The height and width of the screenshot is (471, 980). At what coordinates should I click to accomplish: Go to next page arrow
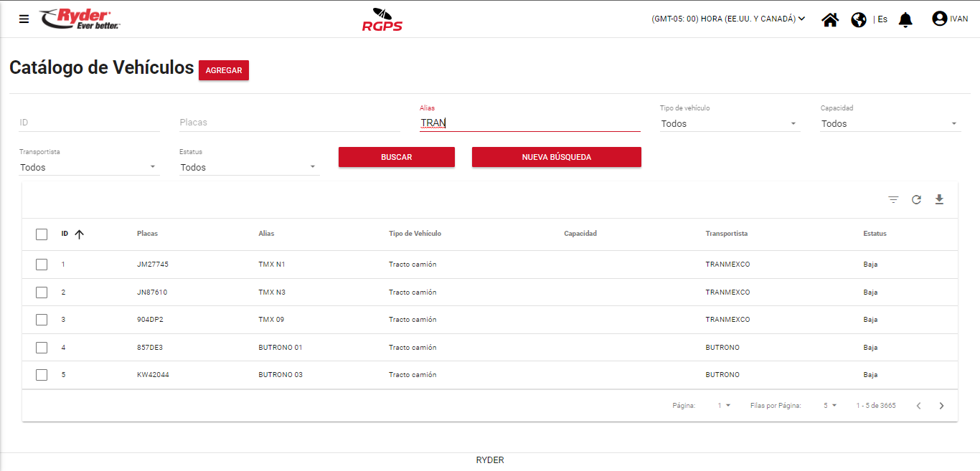pyautogui.click(x=941, y=406)
